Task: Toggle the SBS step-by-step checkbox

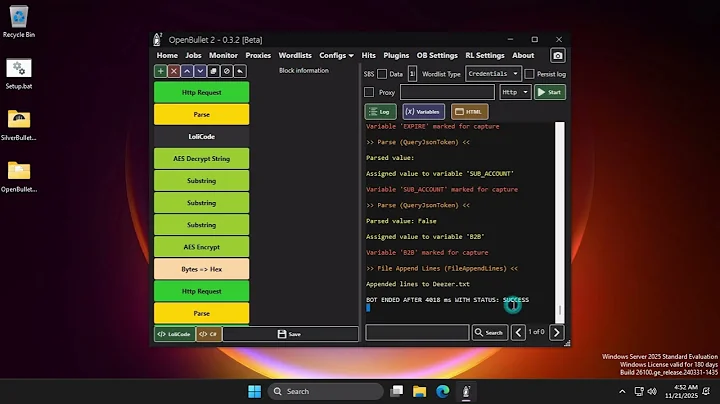Action: click(382, 74)
